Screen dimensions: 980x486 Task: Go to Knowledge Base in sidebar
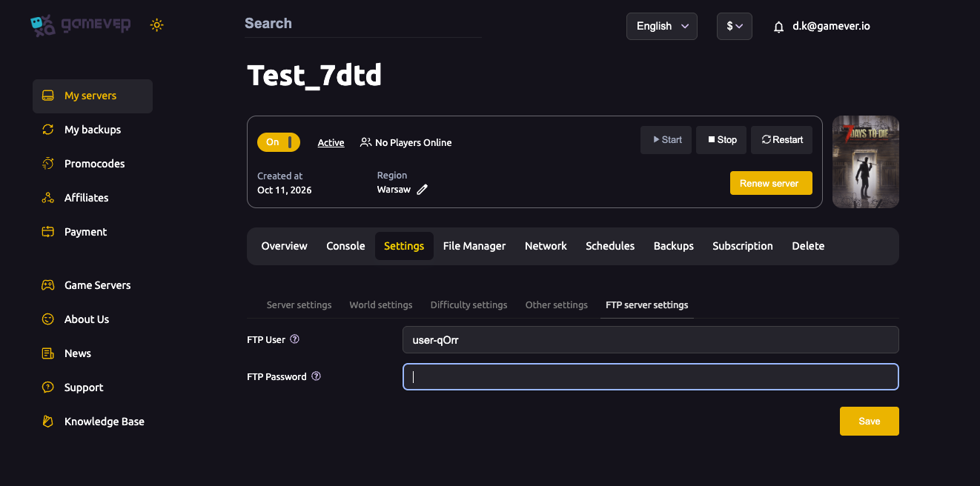click(x=93, y=422)
